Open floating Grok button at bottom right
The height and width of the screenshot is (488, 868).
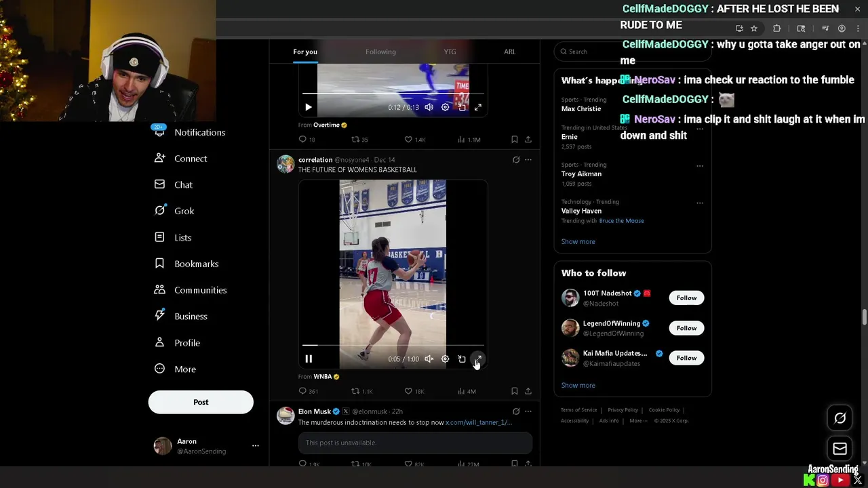tap(840, 418)
